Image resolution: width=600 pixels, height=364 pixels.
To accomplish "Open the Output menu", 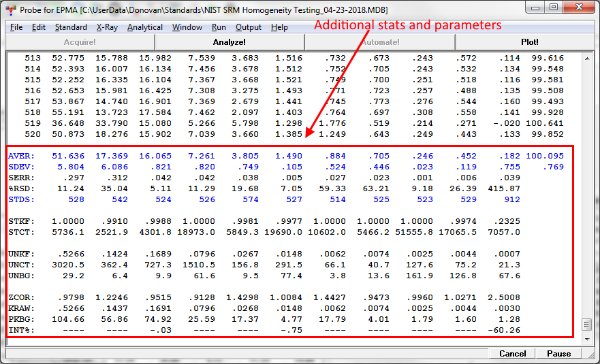I will [249, 27].
